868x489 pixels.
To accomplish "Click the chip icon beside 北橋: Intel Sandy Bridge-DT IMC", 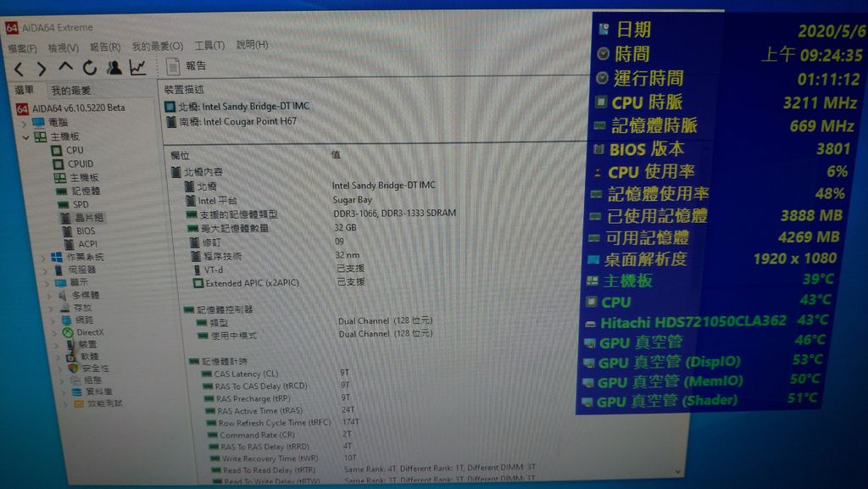I will click(170, 106).
